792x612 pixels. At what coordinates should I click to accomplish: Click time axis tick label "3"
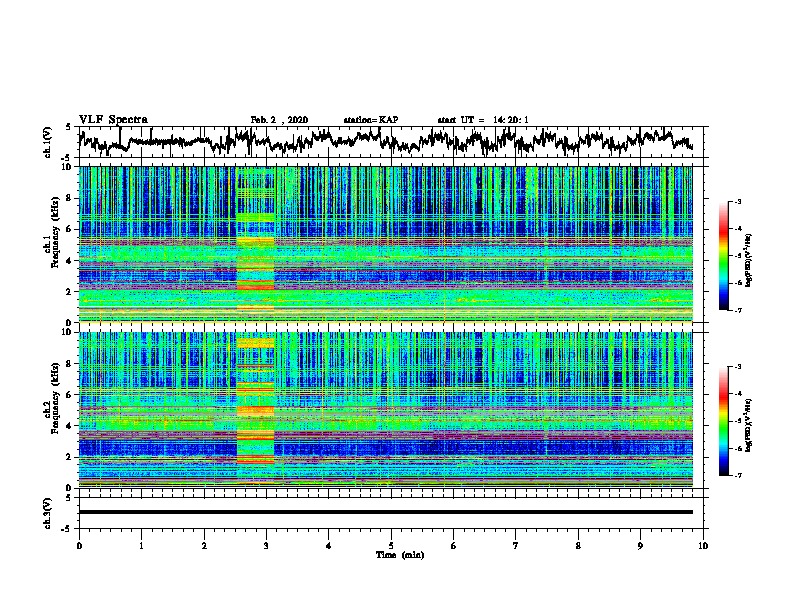point(266,546)
